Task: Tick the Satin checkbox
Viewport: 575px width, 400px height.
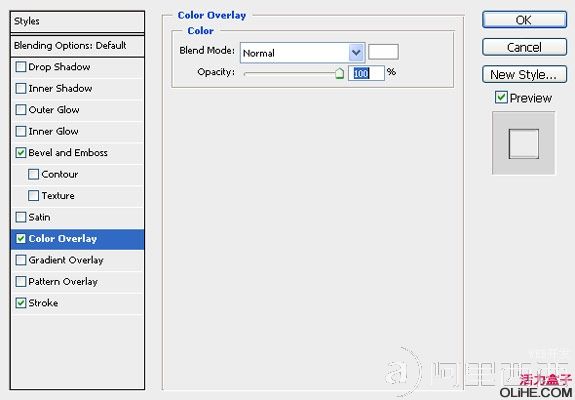Action: tap(21, 217)
